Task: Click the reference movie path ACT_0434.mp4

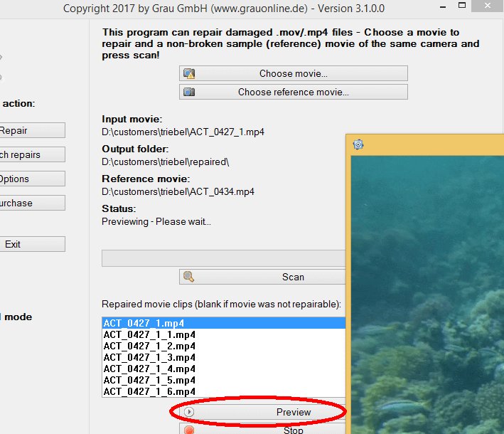Action: coord(178,192)
